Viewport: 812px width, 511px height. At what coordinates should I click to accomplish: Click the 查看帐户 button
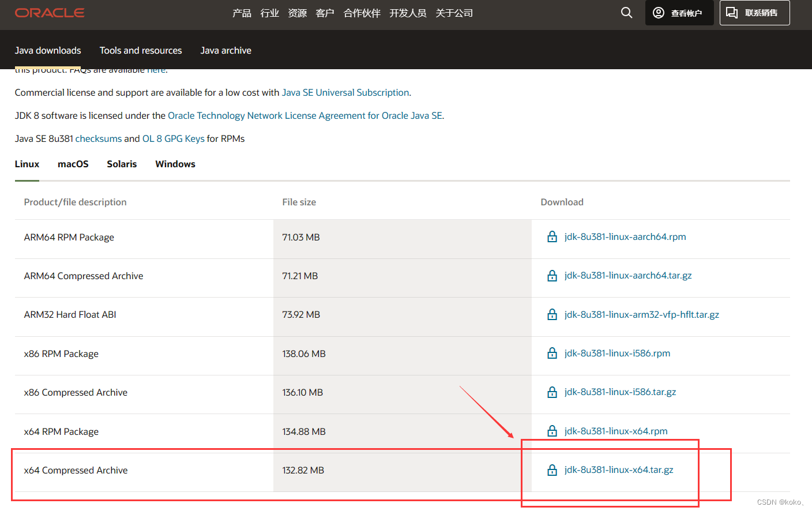click(679, 13)
